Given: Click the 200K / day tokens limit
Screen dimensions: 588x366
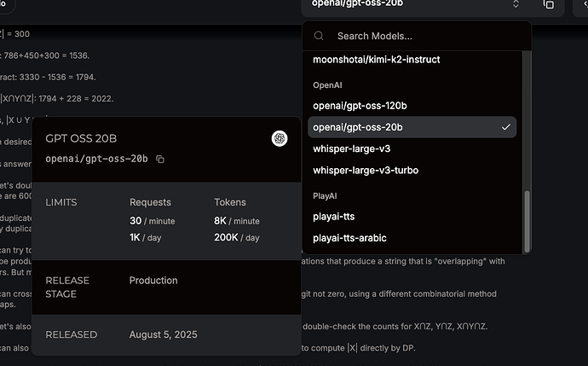Looking at the screenshot, I should coord(237,238).
